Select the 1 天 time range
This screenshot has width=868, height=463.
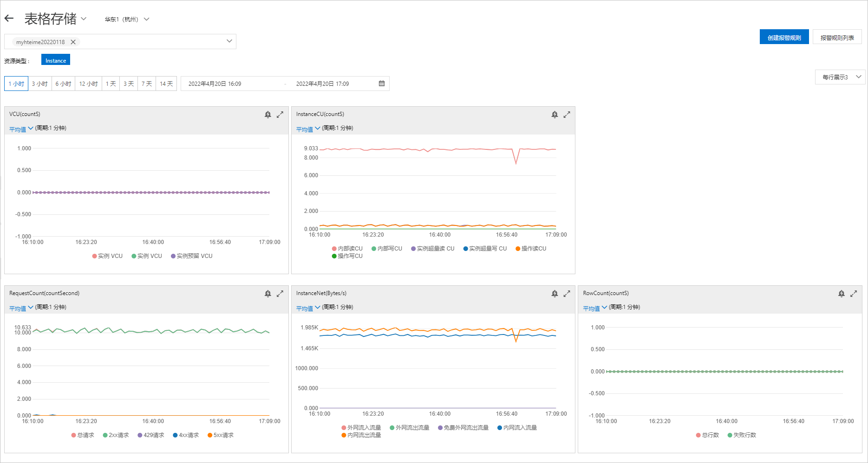pyautogui.click(x=111, y=84)
